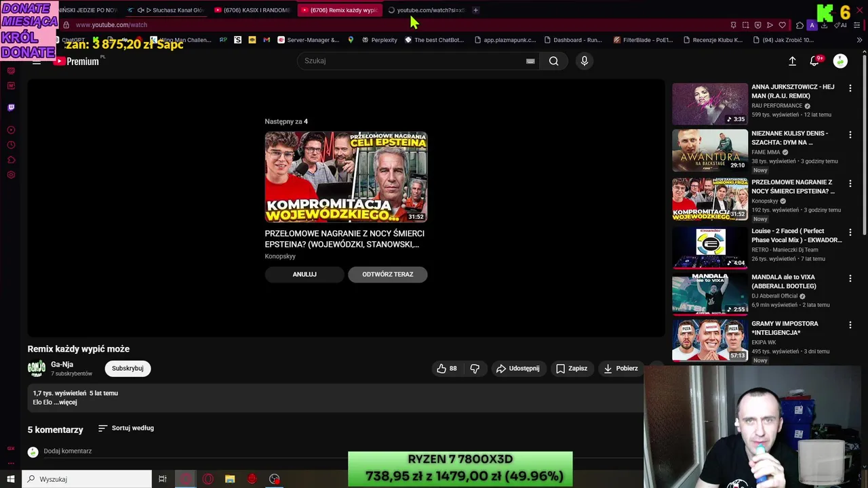
Task: Open OBS Studio from the taskbar
Action: pos(274,479)
